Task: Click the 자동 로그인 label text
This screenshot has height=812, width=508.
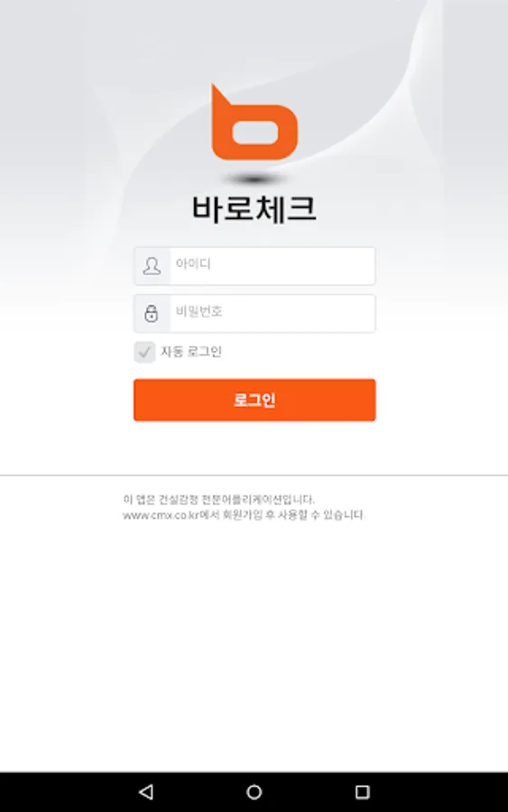Action: tap(191, 352)
